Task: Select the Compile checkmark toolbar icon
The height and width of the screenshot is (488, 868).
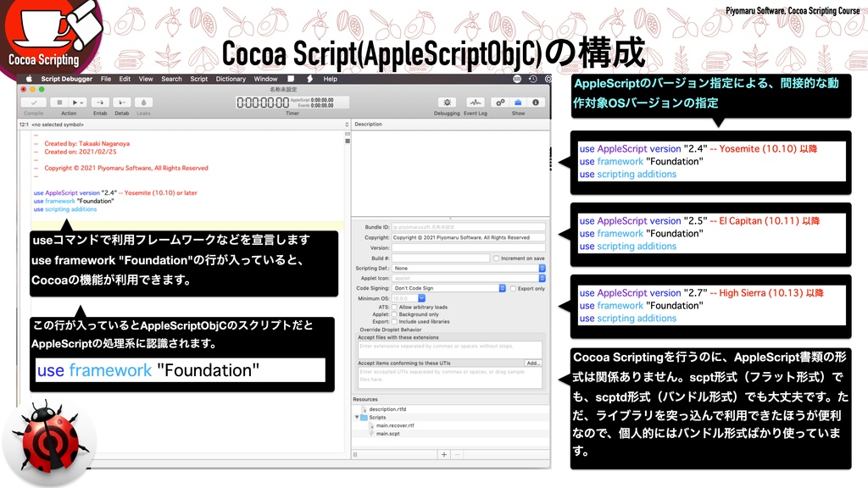Action: pyautogui.click(x=34, y=103)
